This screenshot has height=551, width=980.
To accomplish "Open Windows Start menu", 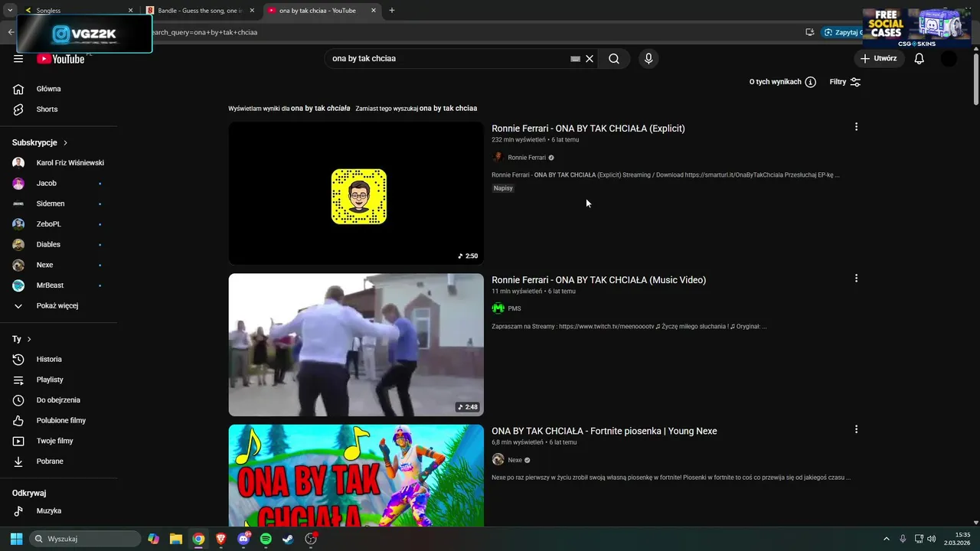I will (x=16, y=539).
